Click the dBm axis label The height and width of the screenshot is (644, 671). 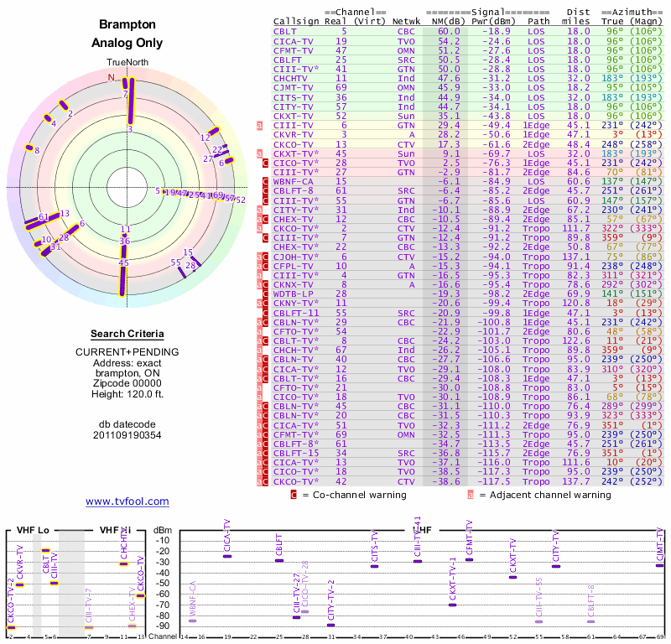click(163, 530)
